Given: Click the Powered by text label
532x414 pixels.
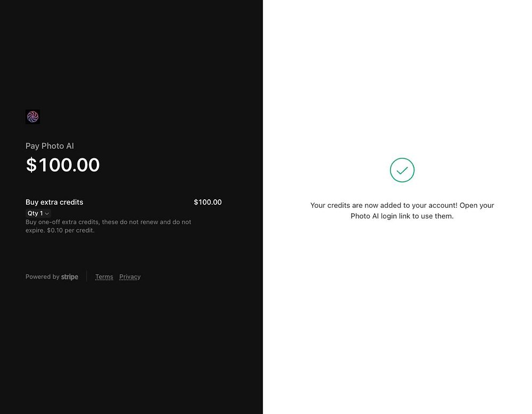Looking at the screenshot, I should (x=42, y=277).
